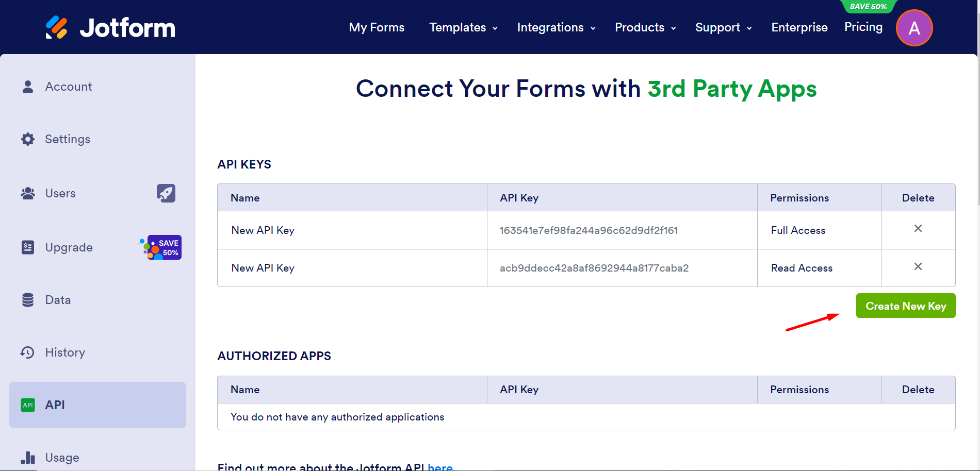
Task: Expand the Integrations dropdown arrow
Action: point(593,28)
